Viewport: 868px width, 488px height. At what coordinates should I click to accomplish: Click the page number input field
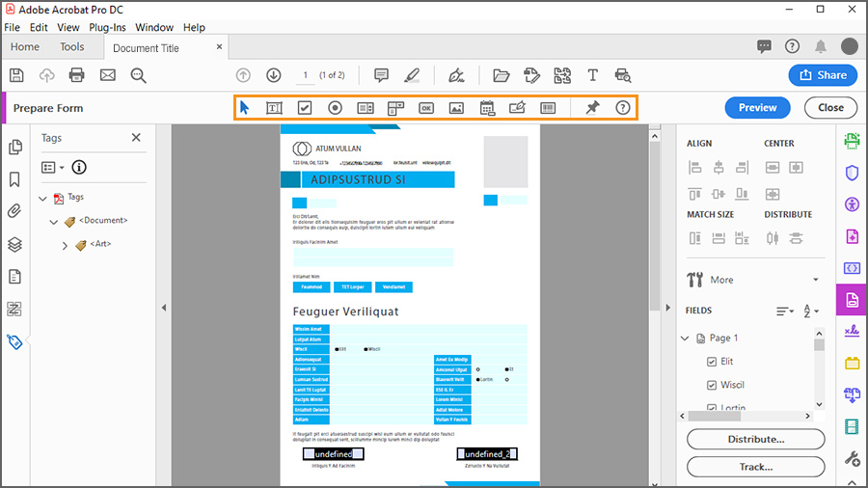[306, 75]
